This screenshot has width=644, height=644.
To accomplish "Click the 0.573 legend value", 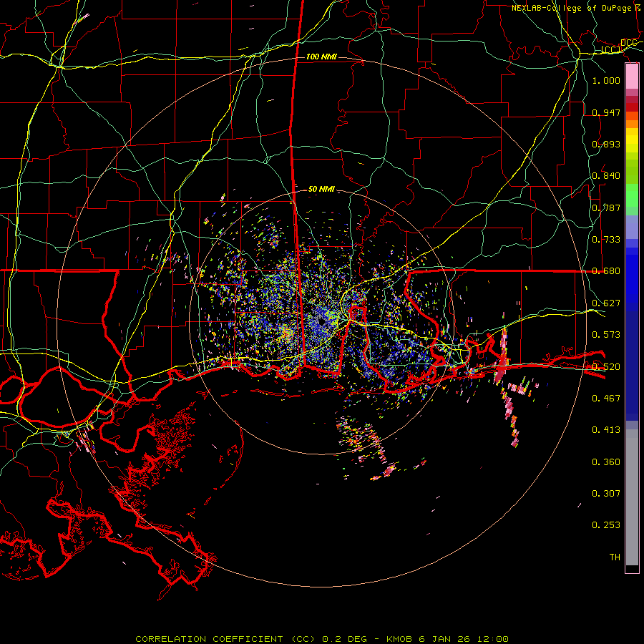I will (606, 335).
